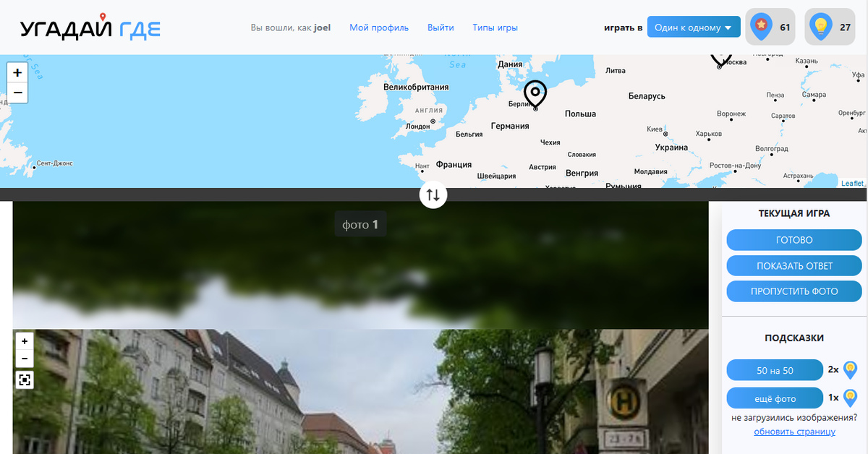Zoom in the street photo
Viewport: 868px width, 454px height.
[25, 340]
